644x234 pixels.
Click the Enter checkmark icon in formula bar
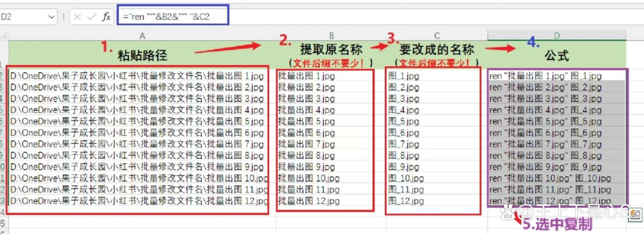(92, 17)
